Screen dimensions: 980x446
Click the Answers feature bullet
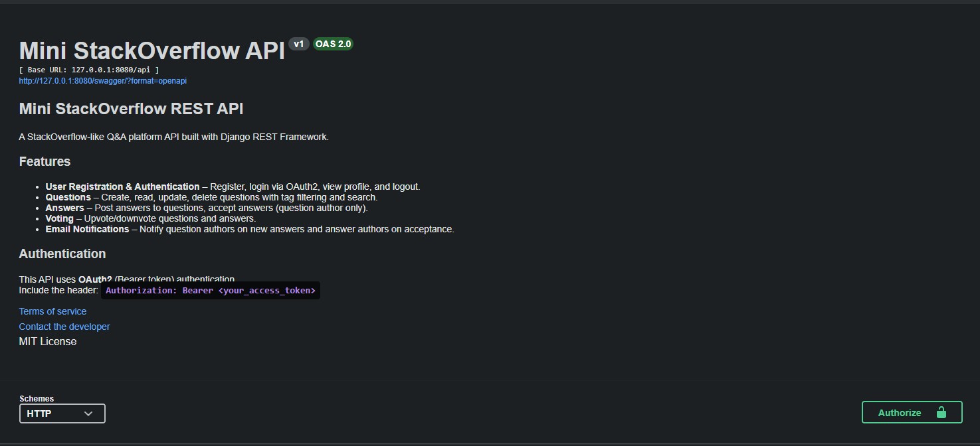[207, 208]
